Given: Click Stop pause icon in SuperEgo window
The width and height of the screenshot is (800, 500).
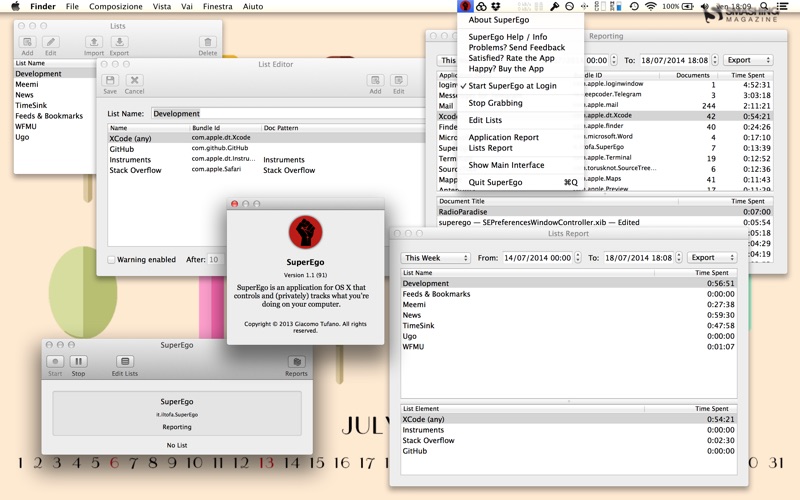Looking at the screenshot, I should (79, 362).
